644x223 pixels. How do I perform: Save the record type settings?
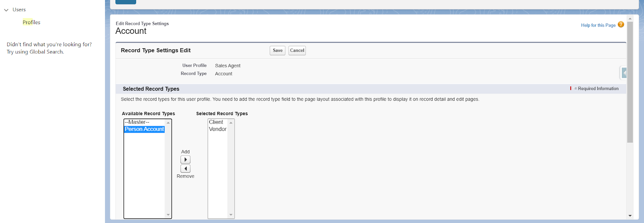(x=277, y=51)
